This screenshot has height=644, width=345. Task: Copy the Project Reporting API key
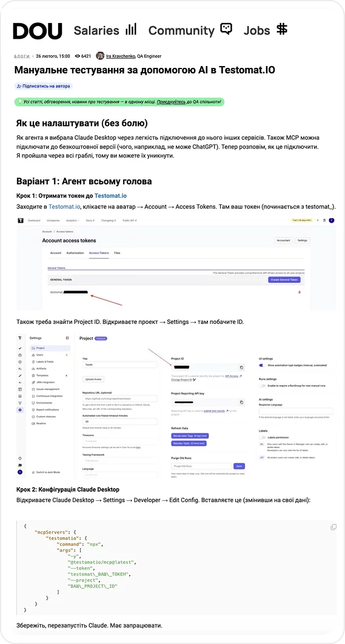coord(241,402)
